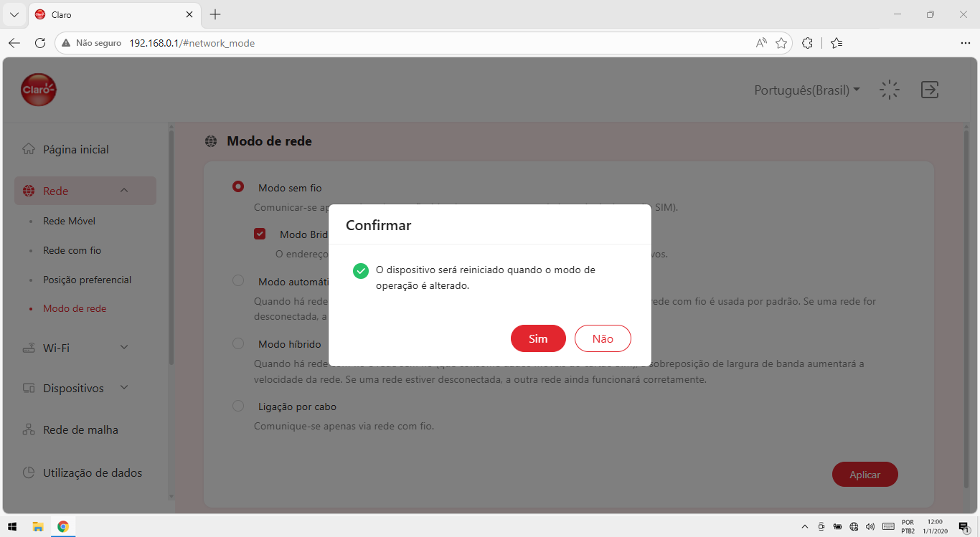This screenshot has width=980, height=537.
Task: Confirm restart with the Sim button
Action: tap(538, 338)
